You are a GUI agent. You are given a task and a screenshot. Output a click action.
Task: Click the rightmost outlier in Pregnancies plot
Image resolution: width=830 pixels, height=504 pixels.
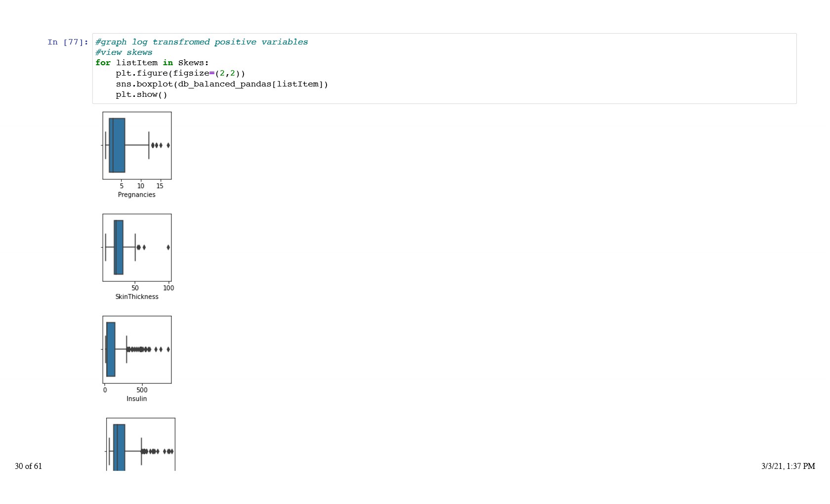click(168, 145)
